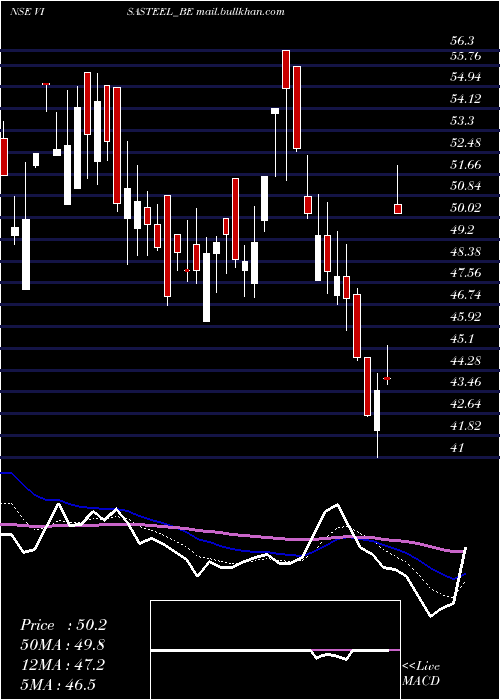Click the <<Live MACD label
This screenshot has width=500, height=700.
pyautogui.click(x=421, y=674)
